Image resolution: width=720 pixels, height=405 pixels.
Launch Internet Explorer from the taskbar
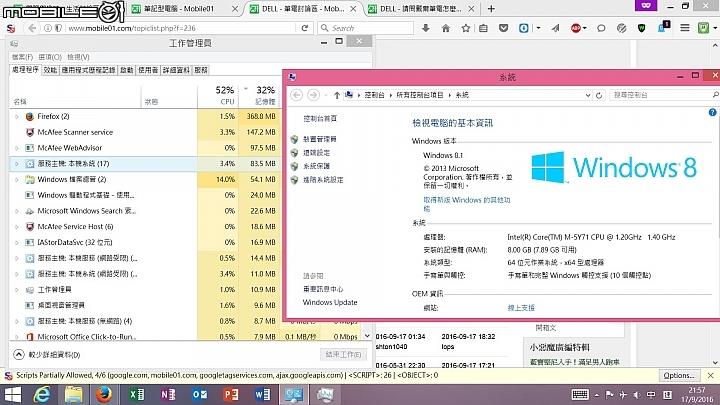(x=42, y=394)
